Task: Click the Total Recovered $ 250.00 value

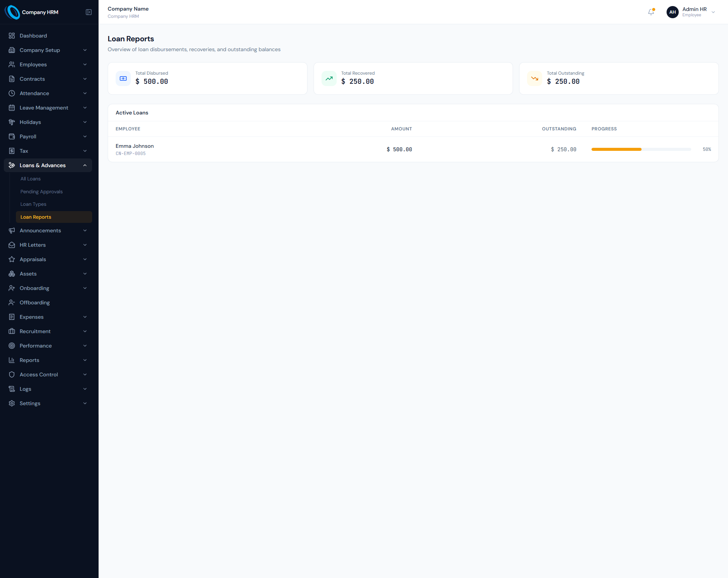Action: [358, 81]
